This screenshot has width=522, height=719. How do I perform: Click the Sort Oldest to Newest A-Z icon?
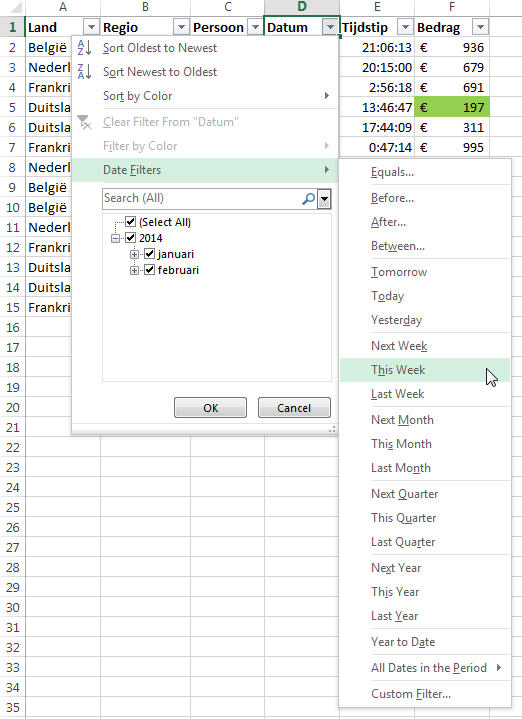pos(84,48)
